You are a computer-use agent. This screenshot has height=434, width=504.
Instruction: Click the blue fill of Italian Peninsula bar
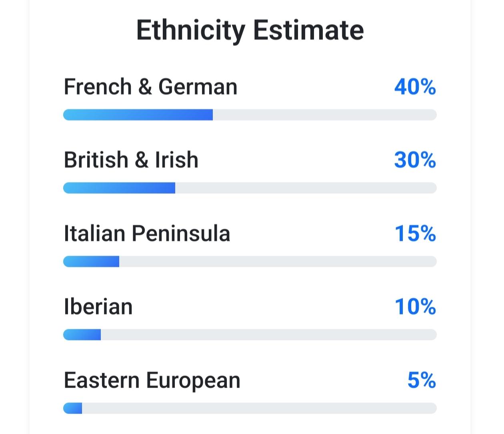click(91, 262)
